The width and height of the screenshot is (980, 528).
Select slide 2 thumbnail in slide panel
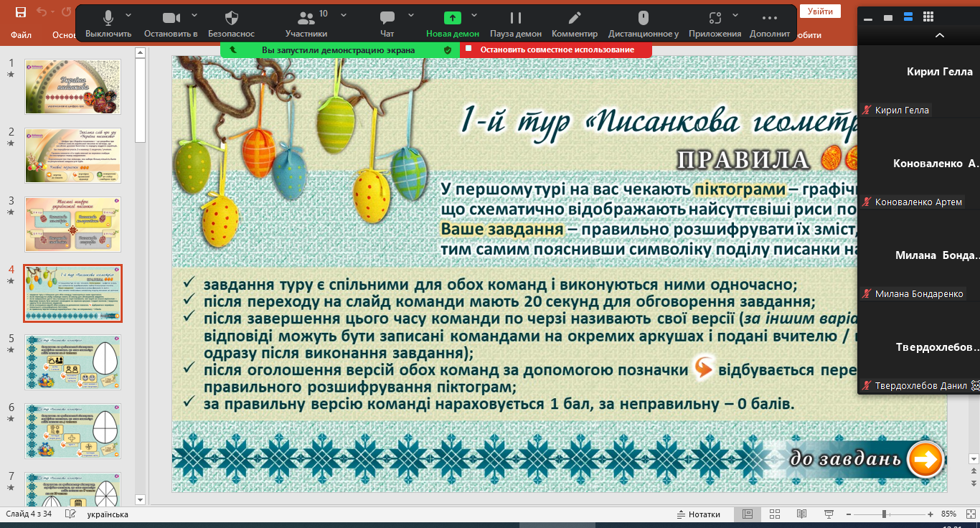pyautogui.click(x=73, y=155)
